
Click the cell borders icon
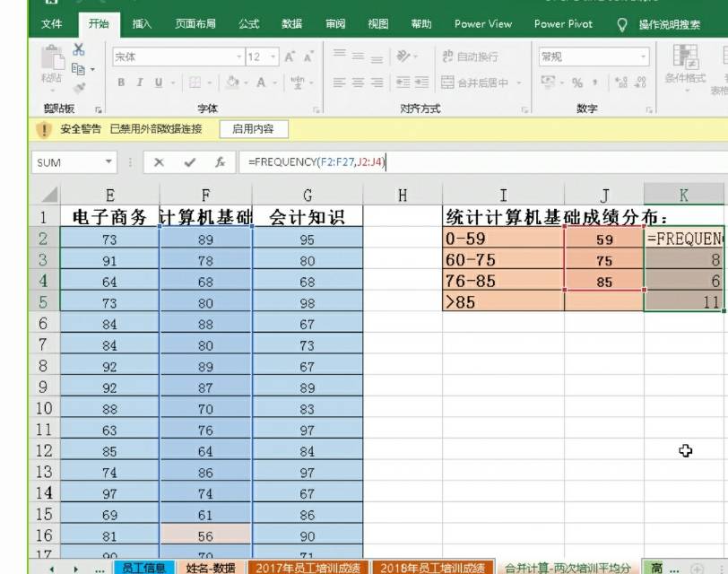195,83
